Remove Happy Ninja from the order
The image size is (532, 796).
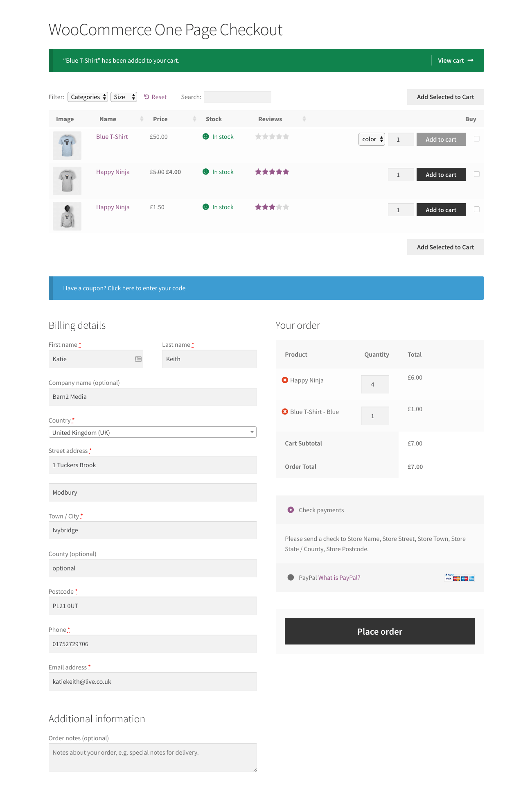coord(285,380)
